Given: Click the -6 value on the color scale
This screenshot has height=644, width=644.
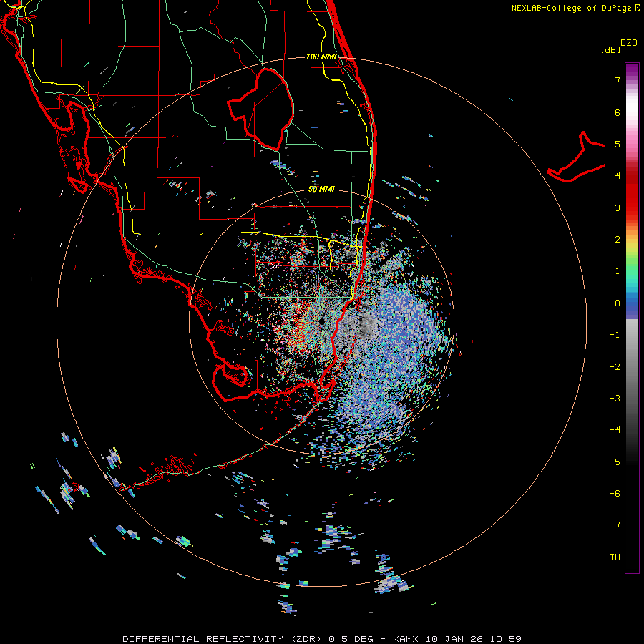Looking at the screenshot, I should pos(615,494).
